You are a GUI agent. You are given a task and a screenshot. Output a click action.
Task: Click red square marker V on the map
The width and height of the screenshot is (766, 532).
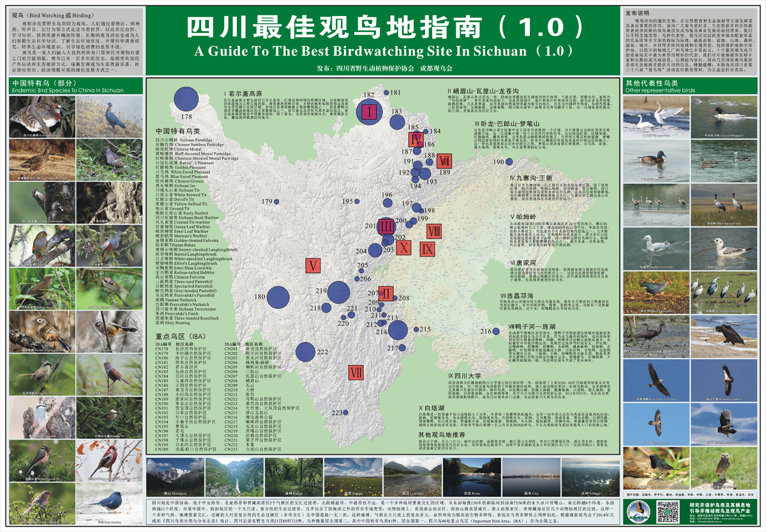point(312,265)
